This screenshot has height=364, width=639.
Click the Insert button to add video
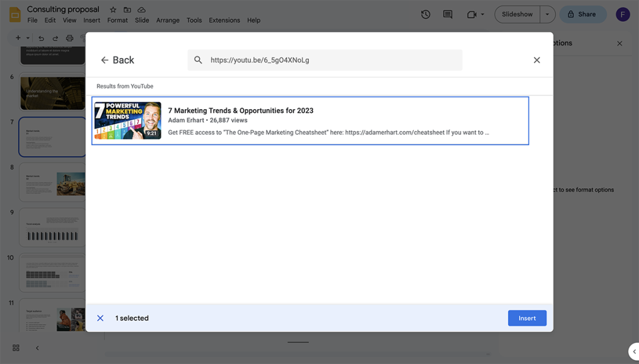[527, 318]
